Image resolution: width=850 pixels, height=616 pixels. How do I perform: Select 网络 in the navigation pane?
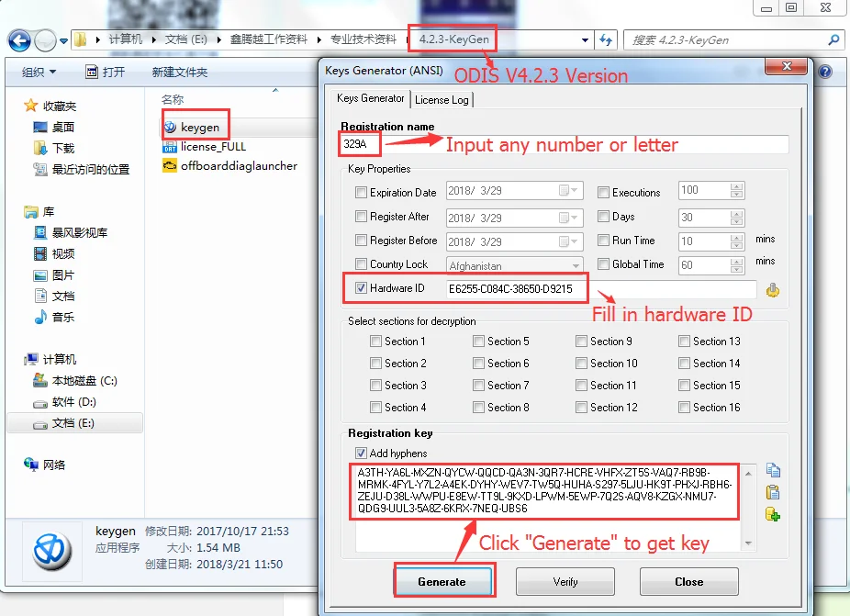44,465
